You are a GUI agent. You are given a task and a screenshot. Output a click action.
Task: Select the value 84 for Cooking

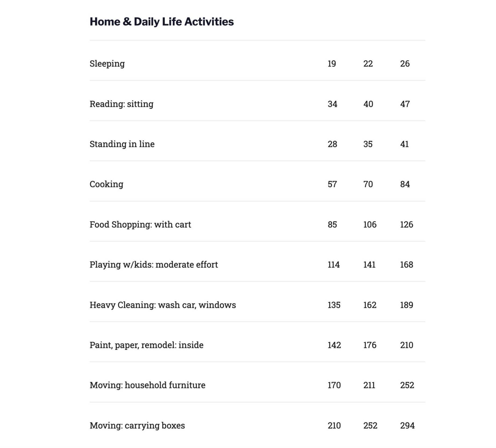405,184
